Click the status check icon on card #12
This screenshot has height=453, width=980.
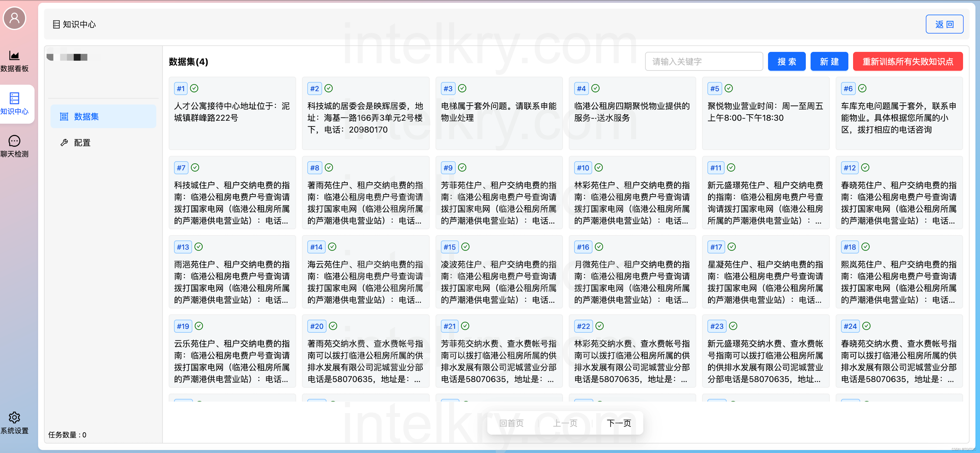click(x=865, y=167)
